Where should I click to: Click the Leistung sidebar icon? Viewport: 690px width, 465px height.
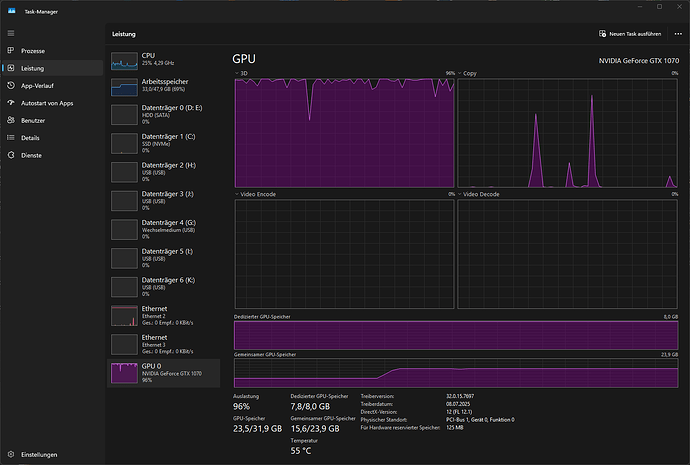click(11, 68)
